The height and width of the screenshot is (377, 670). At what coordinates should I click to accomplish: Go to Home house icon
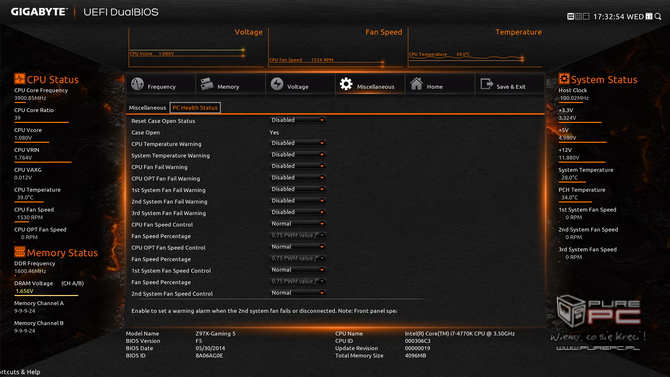click(x=416, y=84)
